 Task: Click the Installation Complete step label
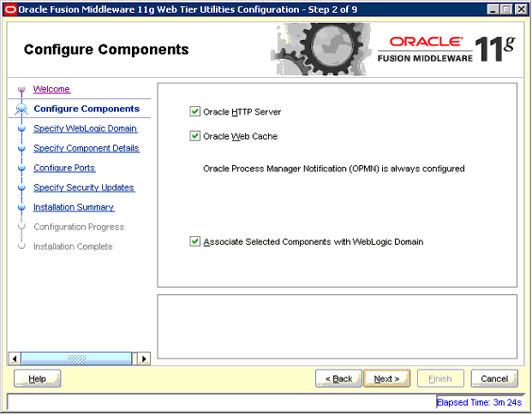tap(73, 246)
